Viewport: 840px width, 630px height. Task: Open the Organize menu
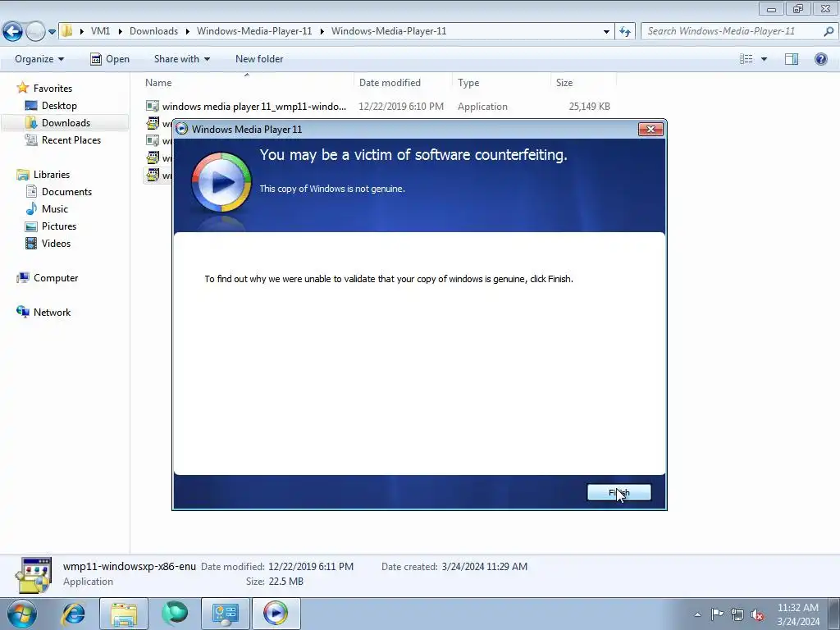(x=39, y=59)
